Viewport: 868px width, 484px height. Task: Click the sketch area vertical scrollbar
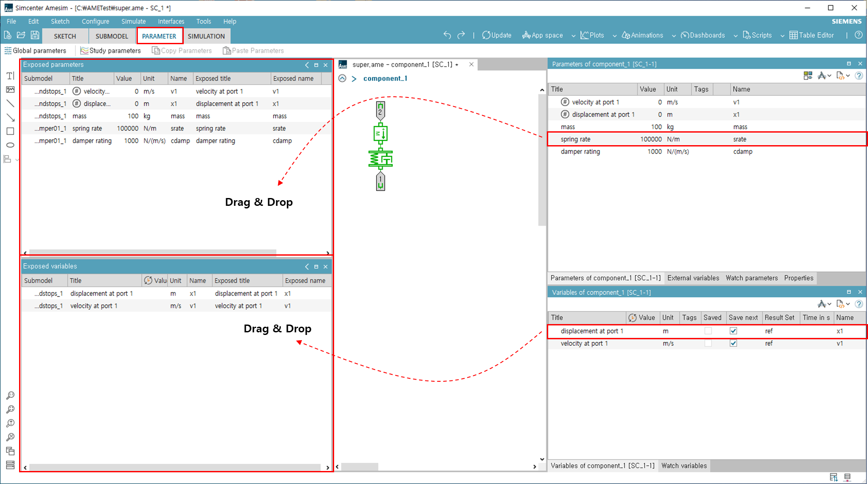click(x=542, y=160)
